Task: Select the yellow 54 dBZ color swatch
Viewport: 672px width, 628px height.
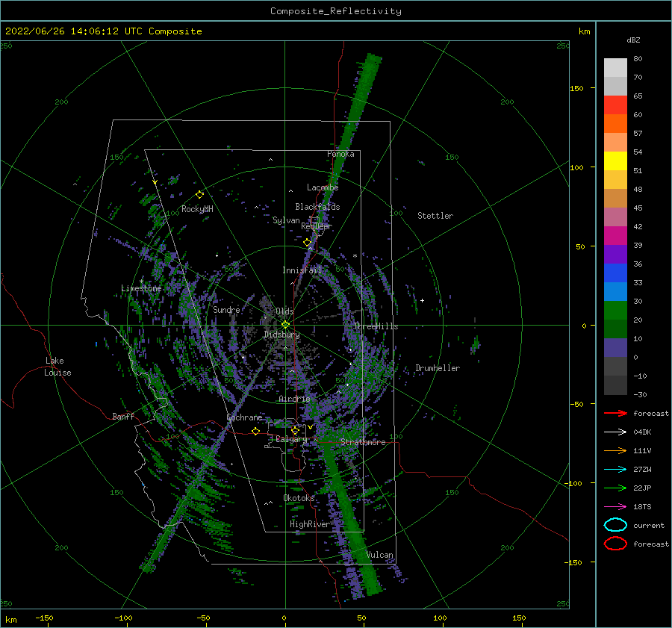Action: (x=615, y=161)
